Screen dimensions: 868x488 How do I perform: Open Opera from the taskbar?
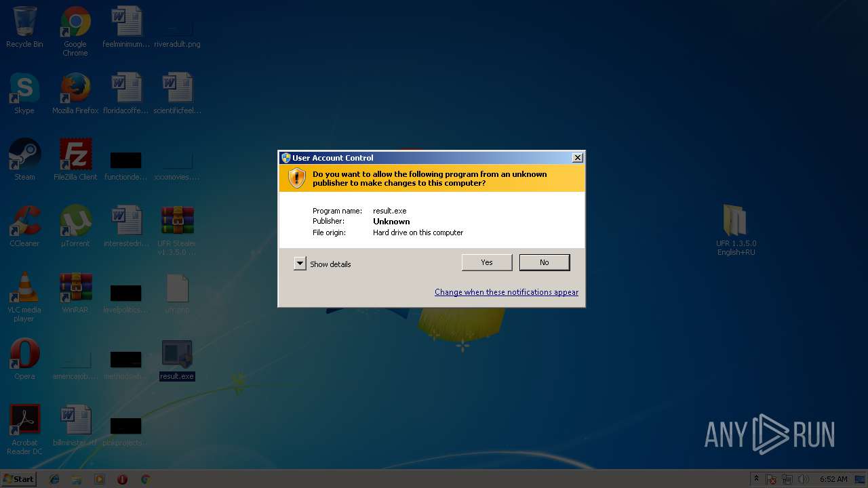(x=122, y=479)
